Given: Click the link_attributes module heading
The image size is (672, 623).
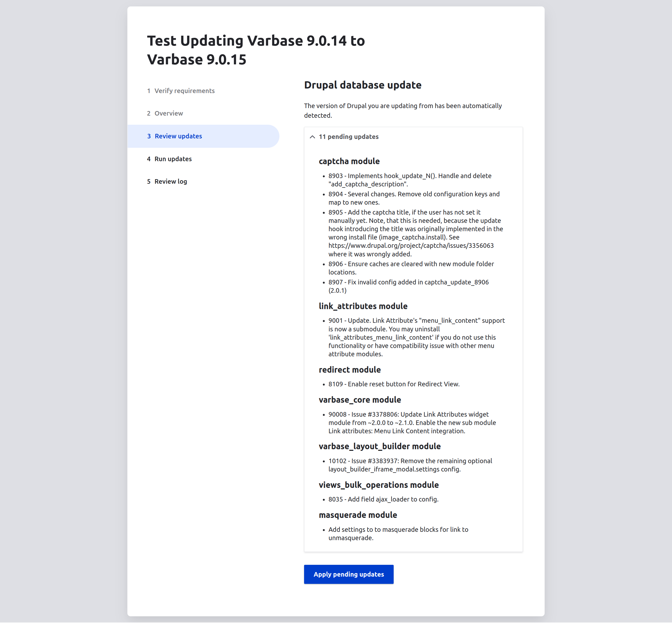Looking at the screenshot, I should (x=363, y=306).
